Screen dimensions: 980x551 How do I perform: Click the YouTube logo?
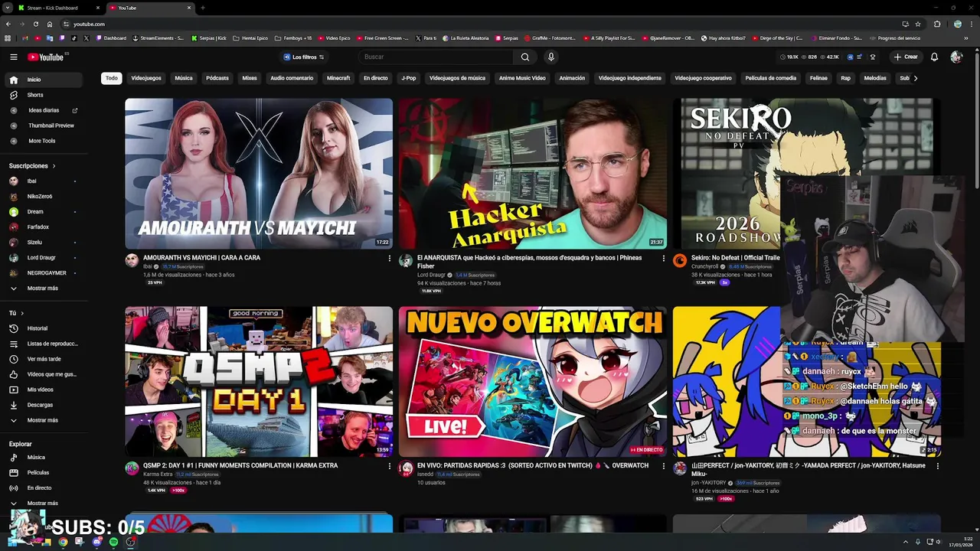coord(46,57)
